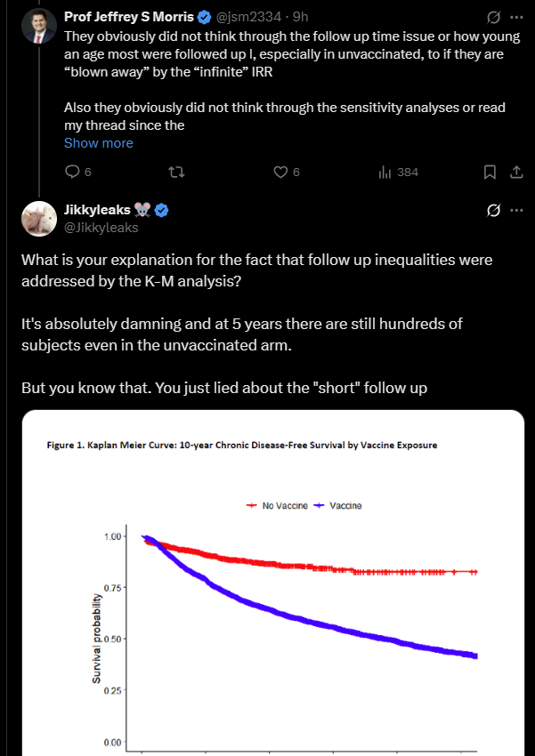
Task: Click the Jikkyleaks display name
Action: click(x=96, y=211)
